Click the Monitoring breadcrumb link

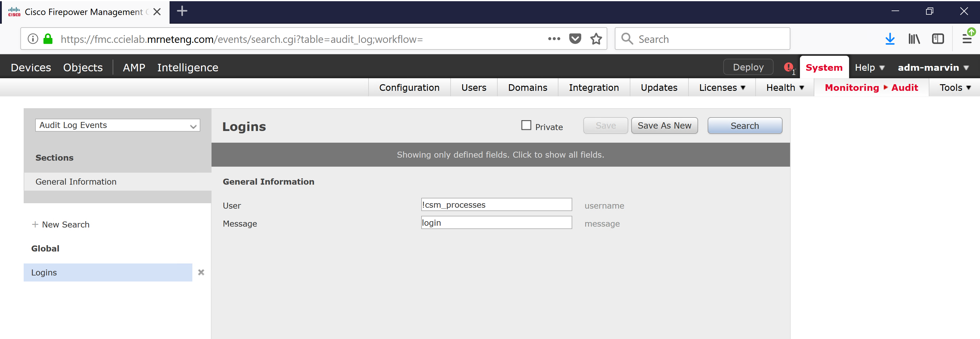coord(852,88)
